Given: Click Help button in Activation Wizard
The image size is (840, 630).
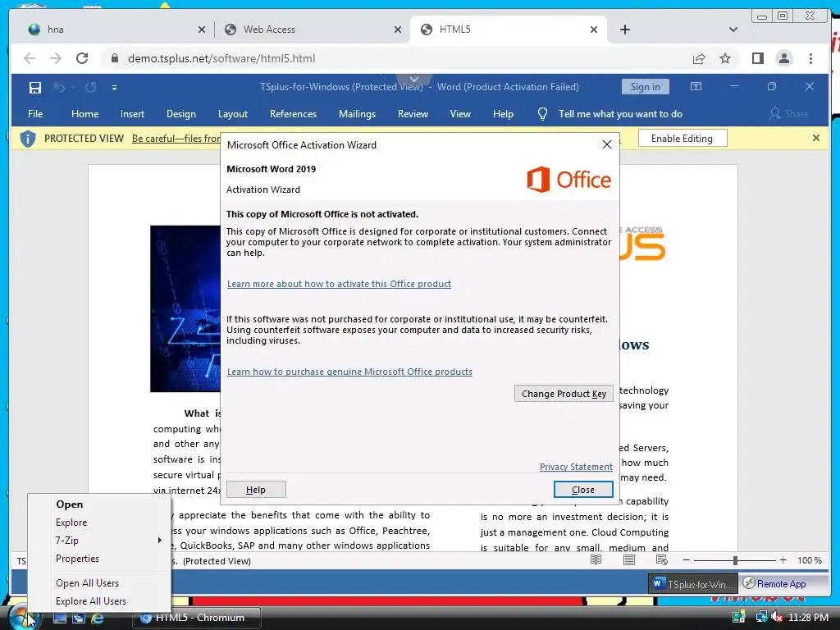Looking at the screenshot, I should (256, 490).
